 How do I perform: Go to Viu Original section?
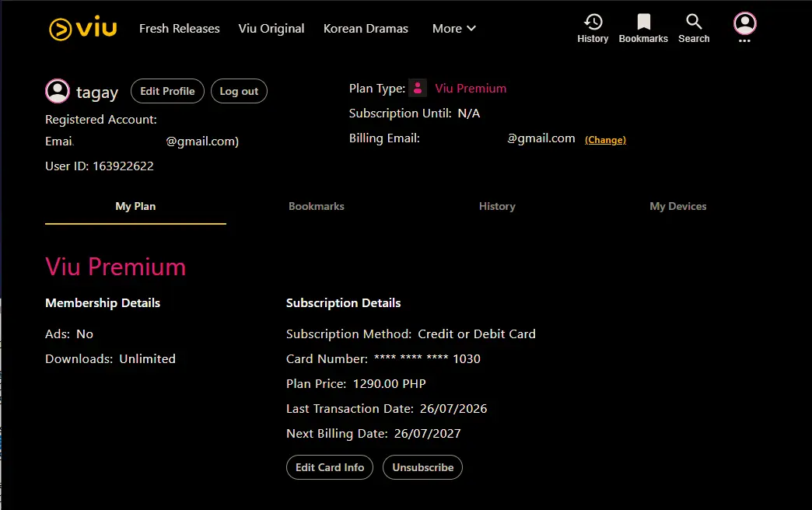pyautogui.click(x=271, y=29)
